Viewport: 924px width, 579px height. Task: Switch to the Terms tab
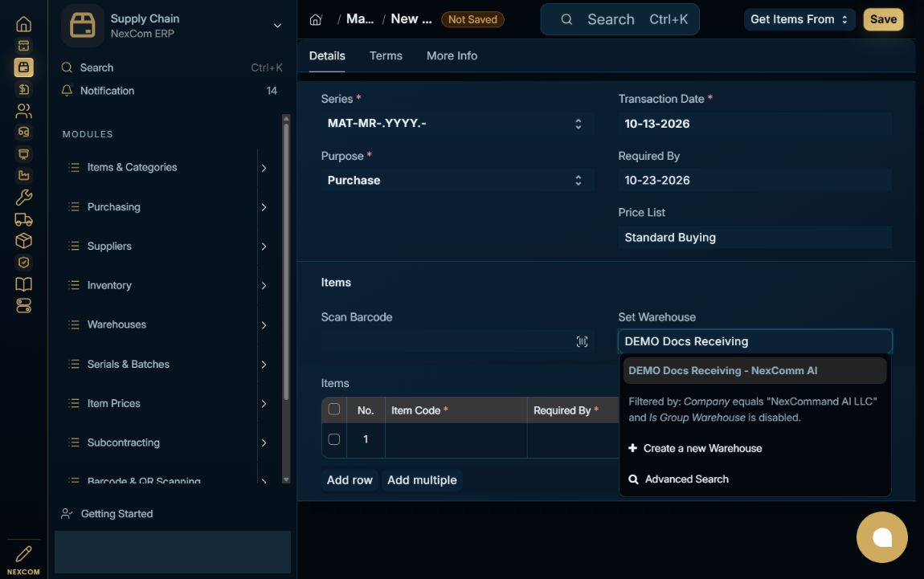tap(386, 56)
